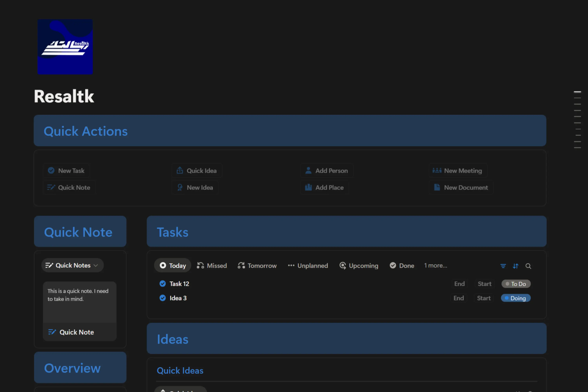Click the sort arrows icon in Tasks
Image resolution: width=588 pixels, height=392 pixels.
[515, 266]
